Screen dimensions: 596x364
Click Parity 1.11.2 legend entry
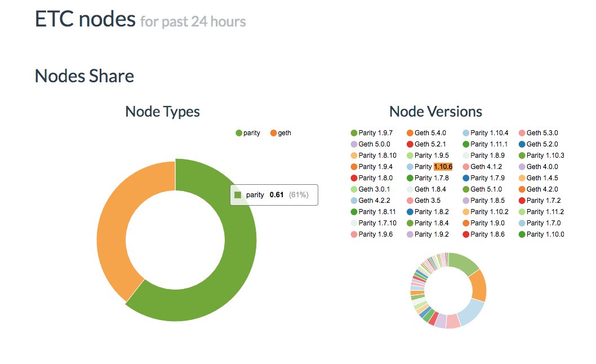click(541, 211)
